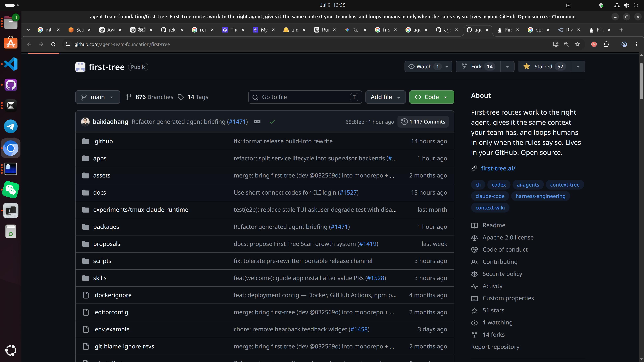The width and height of the screenshot is (644, 362).
Task: Select the cli topic tag
Action: coord(478,185)
